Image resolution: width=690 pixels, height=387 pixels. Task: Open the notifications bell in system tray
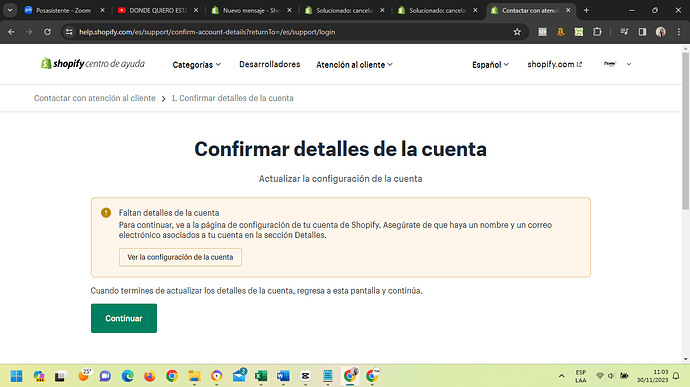pos(676,376)
